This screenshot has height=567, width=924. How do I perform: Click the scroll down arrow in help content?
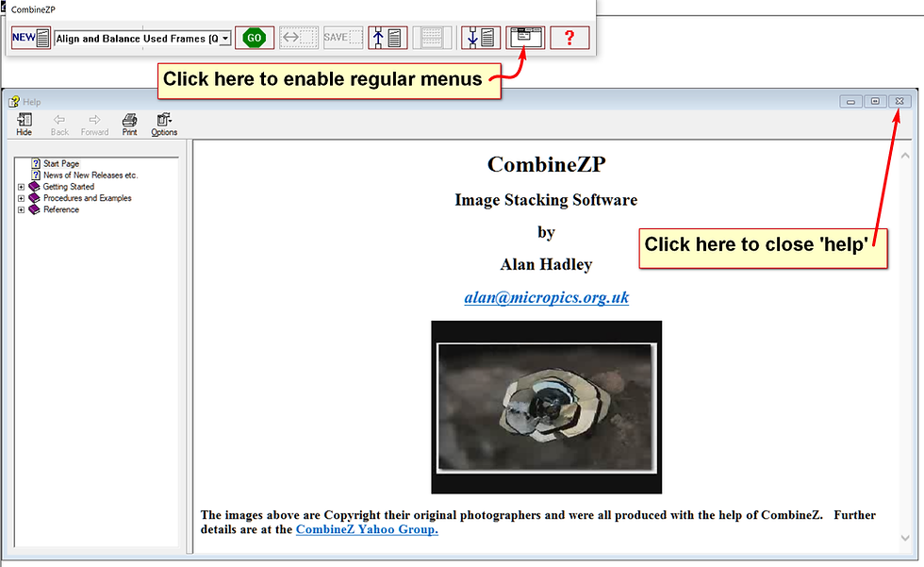[905, 538]
